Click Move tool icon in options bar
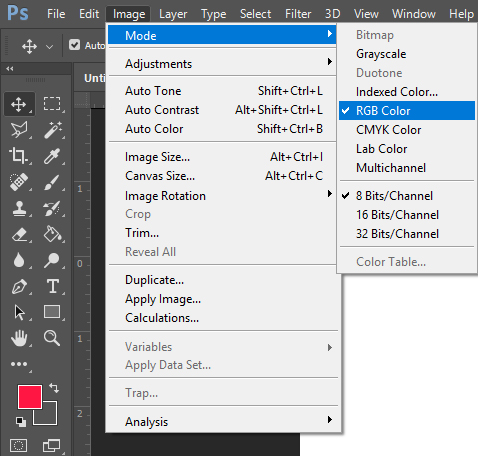 pos(29,46)
